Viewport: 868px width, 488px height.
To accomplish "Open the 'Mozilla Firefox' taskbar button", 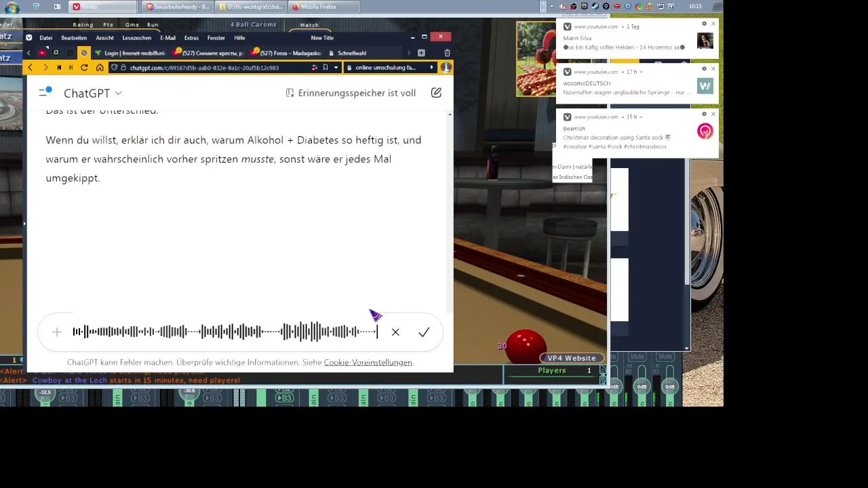I will pos(323,7).
